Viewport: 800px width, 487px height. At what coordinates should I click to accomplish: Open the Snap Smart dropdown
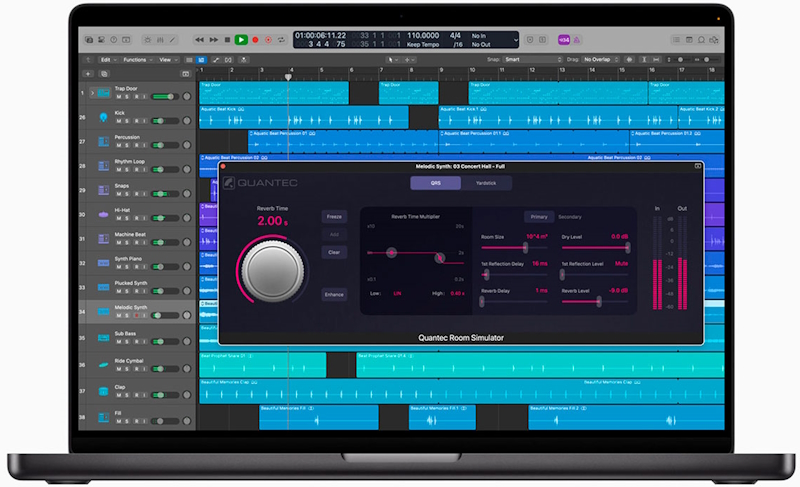coord(533,60)
